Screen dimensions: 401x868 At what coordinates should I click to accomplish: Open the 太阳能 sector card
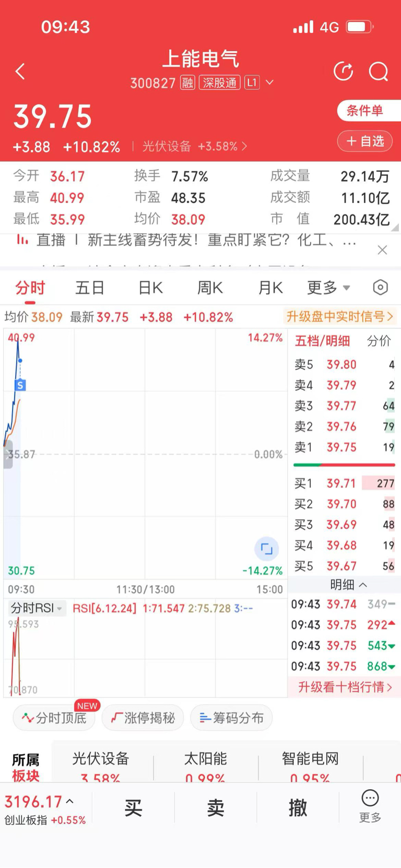205,766
